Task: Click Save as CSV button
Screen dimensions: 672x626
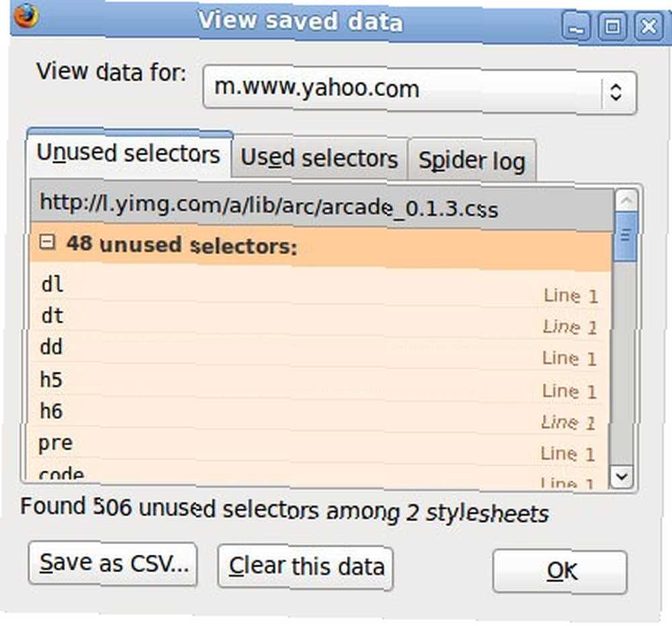Action: pos(114,563)
